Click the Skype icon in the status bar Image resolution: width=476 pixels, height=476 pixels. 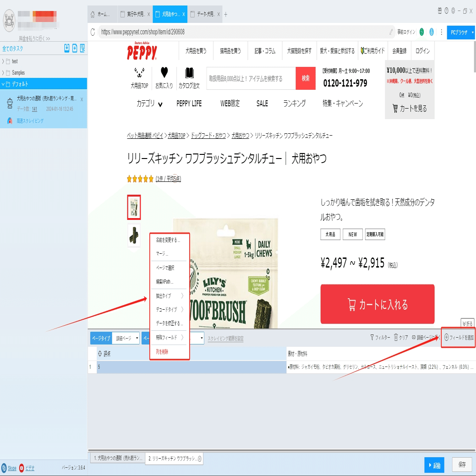pyautogui.click(x=4, y=468)
